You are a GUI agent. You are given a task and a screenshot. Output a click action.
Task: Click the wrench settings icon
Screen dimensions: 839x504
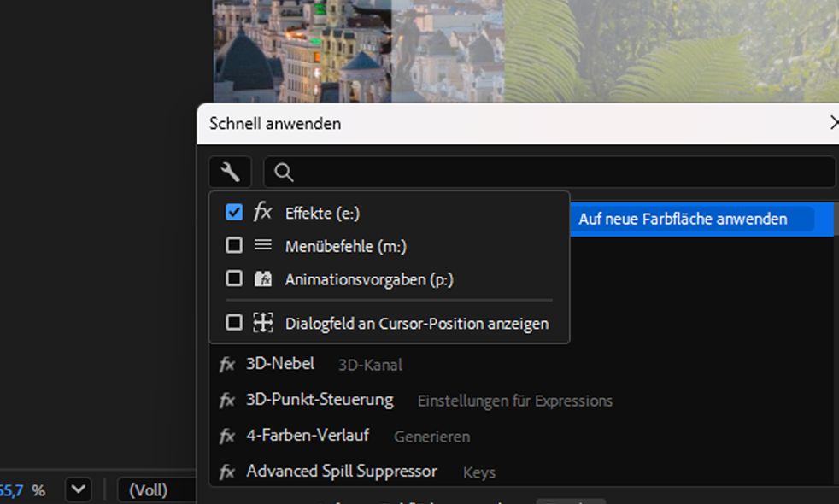tap(230, 173)
